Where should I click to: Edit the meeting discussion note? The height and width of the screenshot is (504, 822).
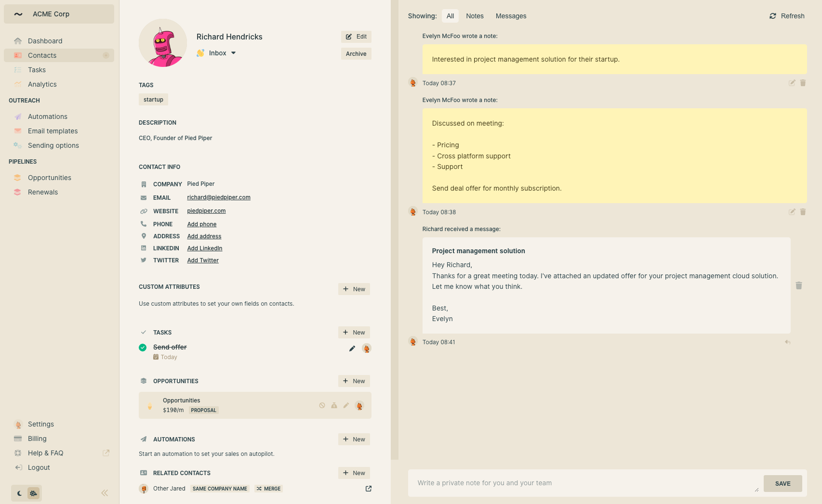tap(792, 212)
